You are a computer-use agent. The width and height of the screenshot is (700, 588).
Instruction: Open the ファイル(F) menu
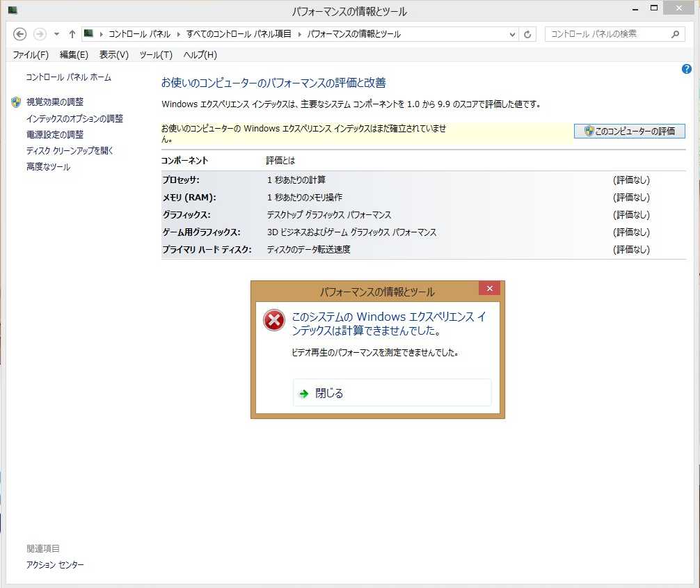pyautogui.click(x=31, y=55)
